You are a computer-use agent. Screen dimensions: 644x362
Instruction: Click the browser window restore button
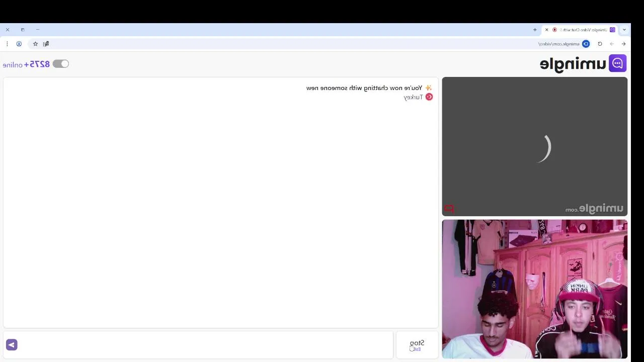coord(22,30)
